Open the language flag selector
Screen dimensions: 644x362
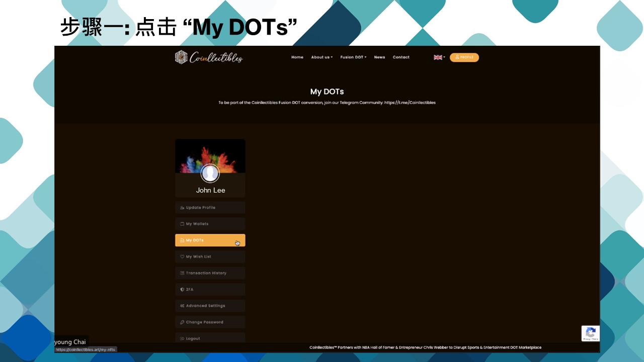tap(439, 57)
